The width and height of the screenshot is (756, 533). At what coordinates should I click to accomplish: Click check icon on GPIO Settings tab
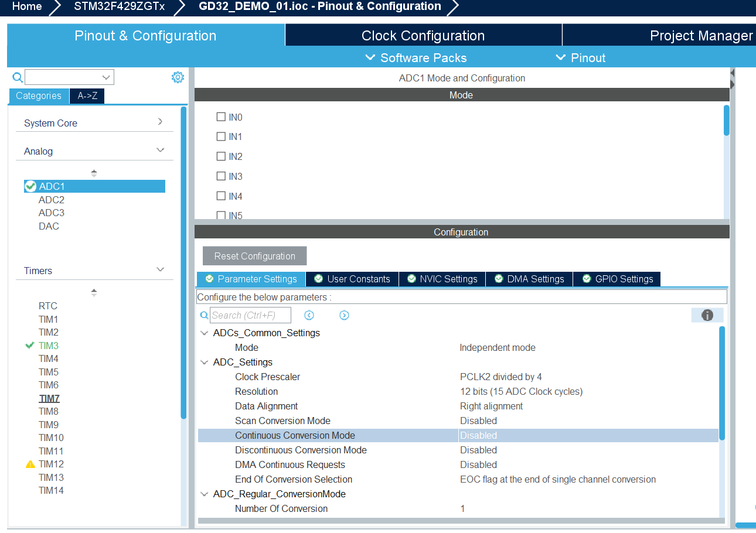coord(587,279)
